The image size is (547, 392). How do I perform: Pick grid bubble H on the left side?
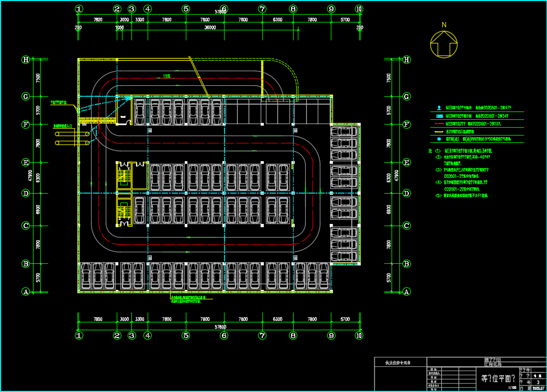(26, 60)
